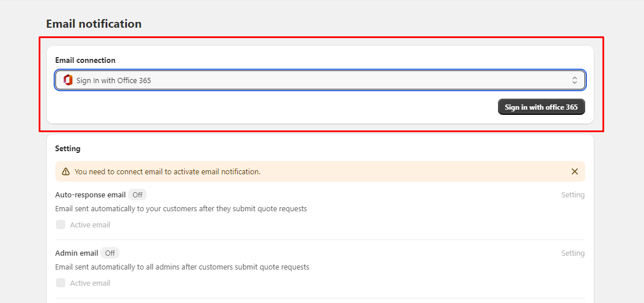Click the Auto-response email description text
This screenshot has width=644, height=303.
(181, 208)
